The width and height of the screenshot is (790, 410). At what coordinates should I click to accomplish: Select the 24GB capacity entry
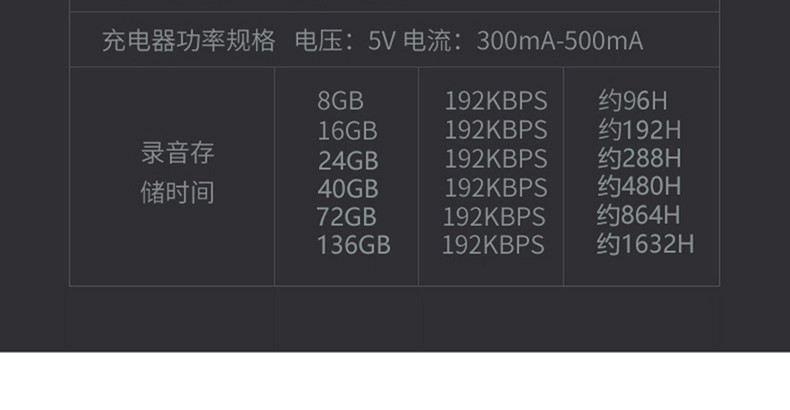click(348, 161)
